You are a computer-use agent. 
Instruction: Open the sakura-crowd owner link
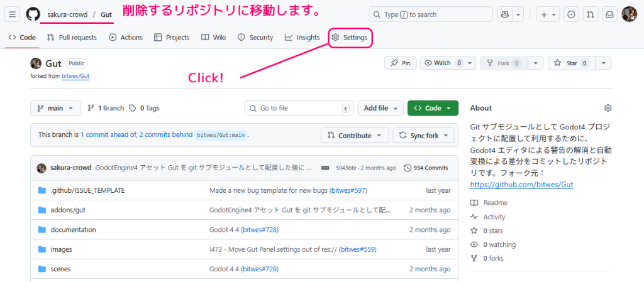click(x=67, y=14)
